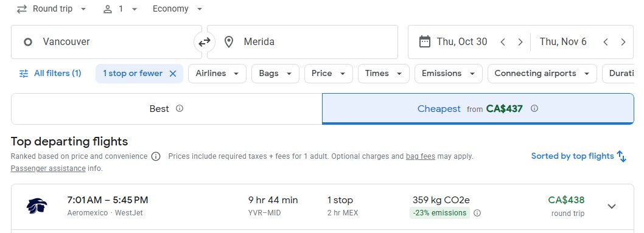View emissions info for Aeromexico flight
The height and width of the screenshot is (233, 644).
point(477,213)
